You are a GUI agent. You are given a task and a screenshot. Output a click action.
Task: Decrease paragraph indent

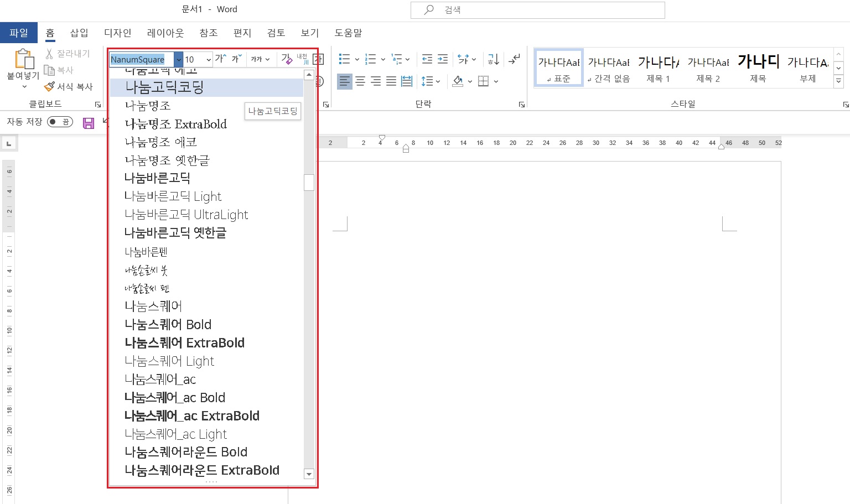coord(427,59)
